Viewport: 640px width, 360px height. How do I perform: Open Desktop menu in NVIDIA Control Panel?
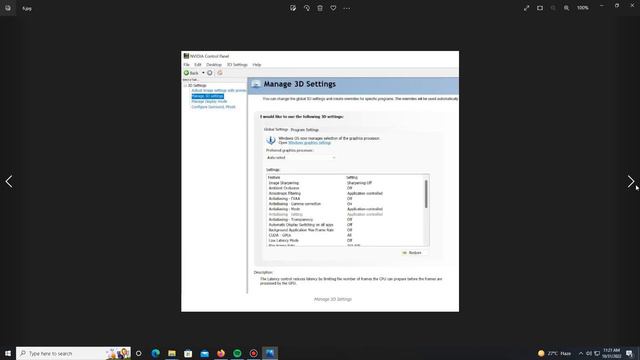[x=214, y=64]
